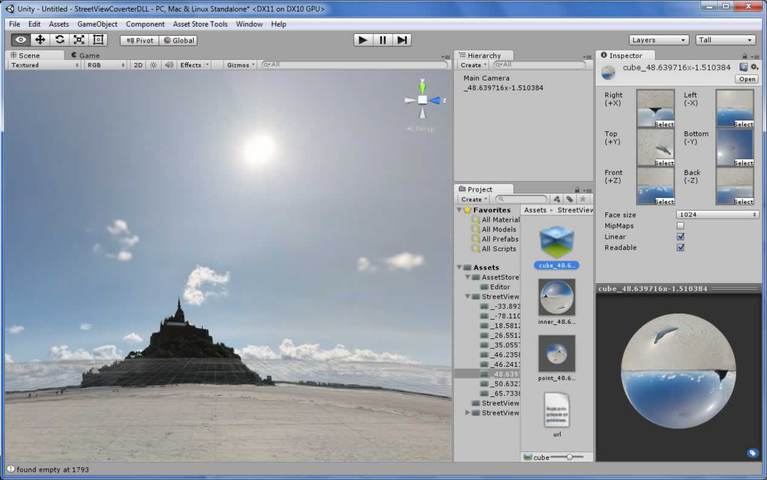Select the Rotate tool in toolbar
Viewport: 767px width, 480px height.
click(x=59, y=40)
